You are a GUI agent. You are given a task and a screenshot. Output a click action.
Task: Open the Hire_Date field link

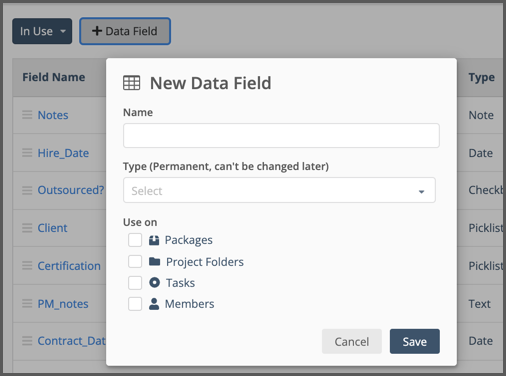(x=63, y=153)
